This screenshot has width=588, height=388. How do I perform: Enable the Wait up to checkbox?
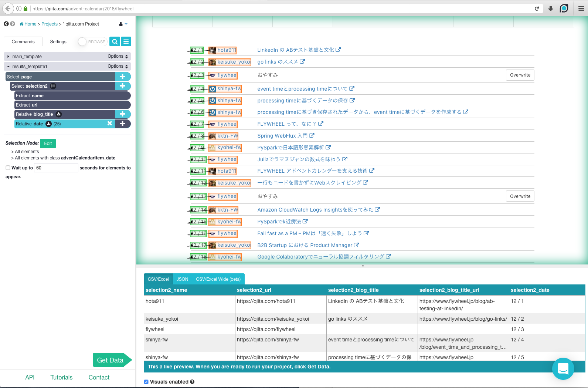[x=8, y=168]
